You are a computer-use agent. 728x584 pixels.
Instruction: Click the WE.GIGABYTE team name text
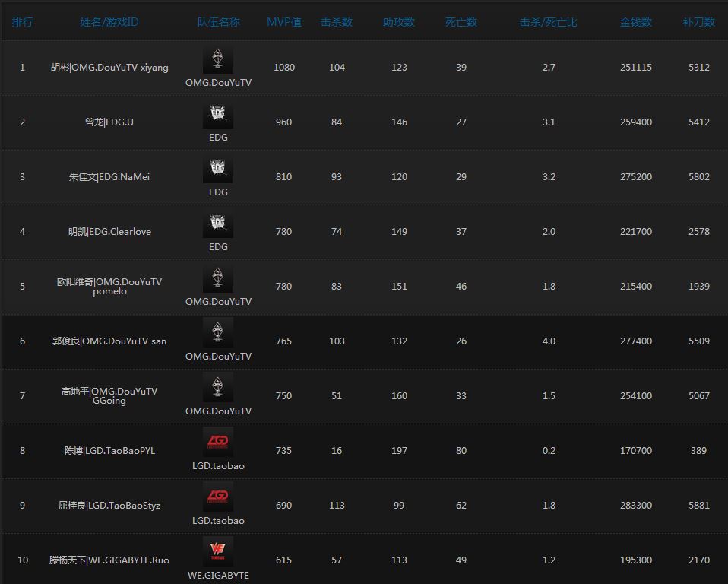218,576
